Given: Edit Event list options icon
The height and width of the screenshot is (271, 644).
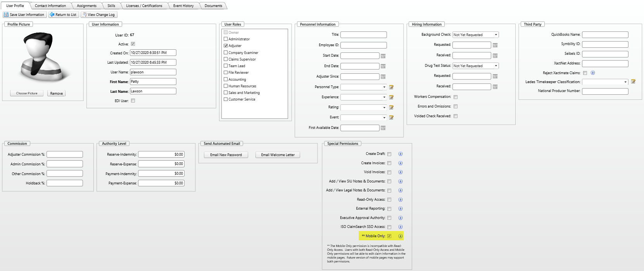Looking at the screenshot, I should coord(391,118).
